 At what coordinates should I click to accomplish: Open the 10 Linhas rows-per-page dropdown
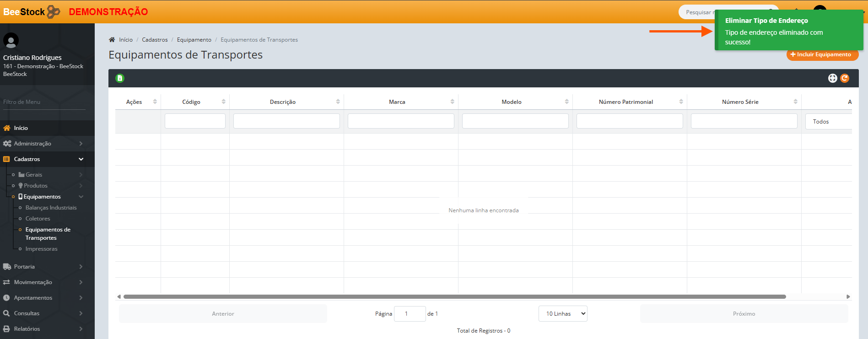point(563,314)
